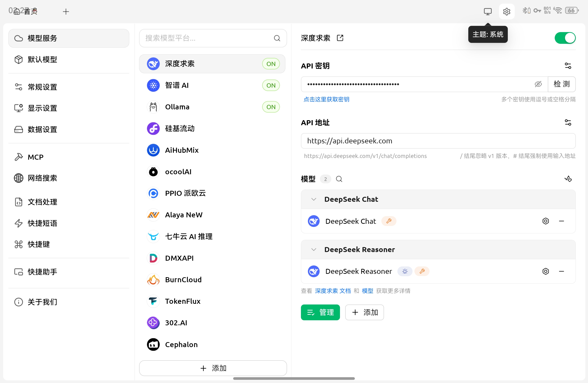Open 快捷助手 settings
The width and height of the screenshot is (588, 383).
click(x=69, y=272)
